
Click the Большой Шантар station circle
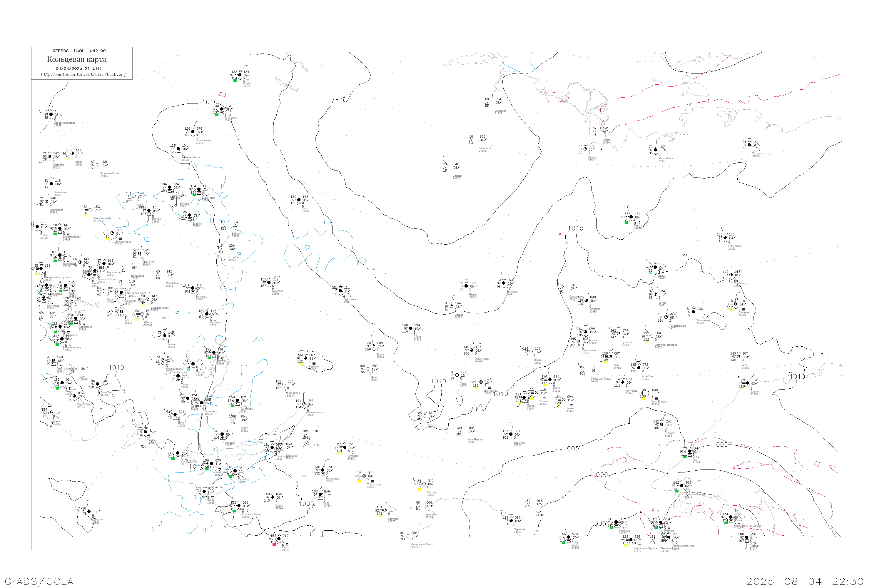point(682,486)
